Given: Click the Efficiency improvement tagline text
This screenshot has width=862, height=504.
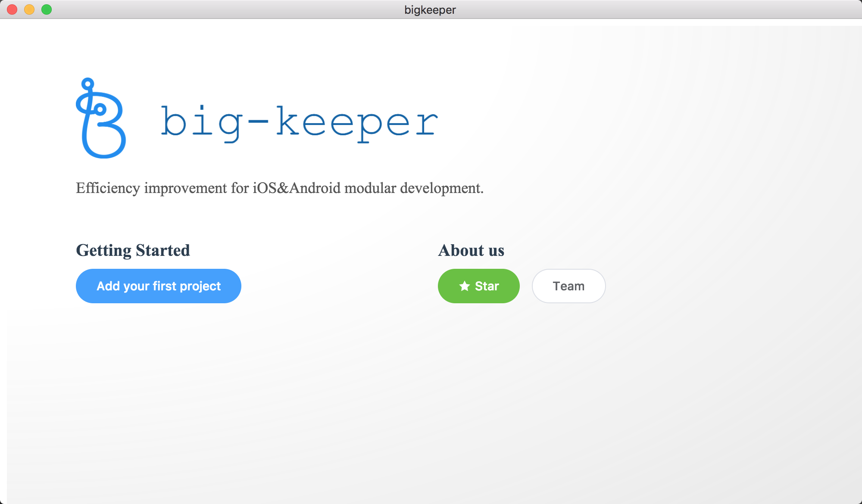Looking at the screenshot, I should click(x=280, y=188).
